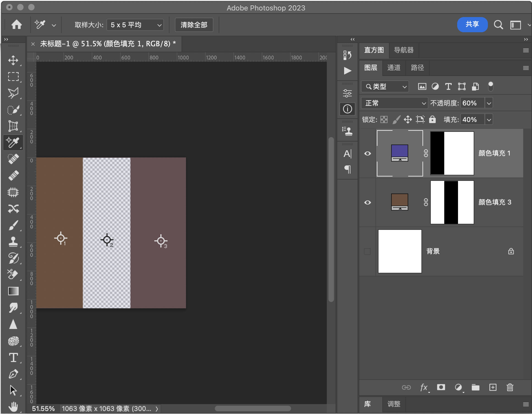
Task: Open the 不透明度 slider arrow
Action: click(489, 103)
